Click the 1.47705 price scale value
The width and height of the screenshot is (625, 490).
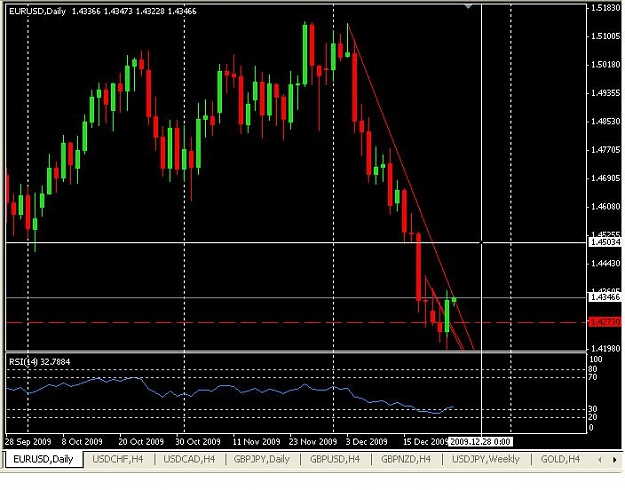click(x=605, y=150)
